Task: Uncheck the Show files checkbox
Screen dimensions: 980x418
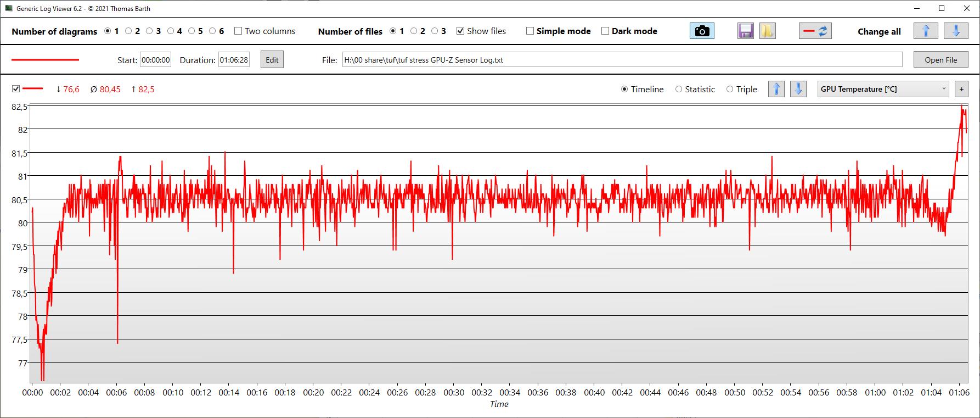Action: click(x=460, y=31)
